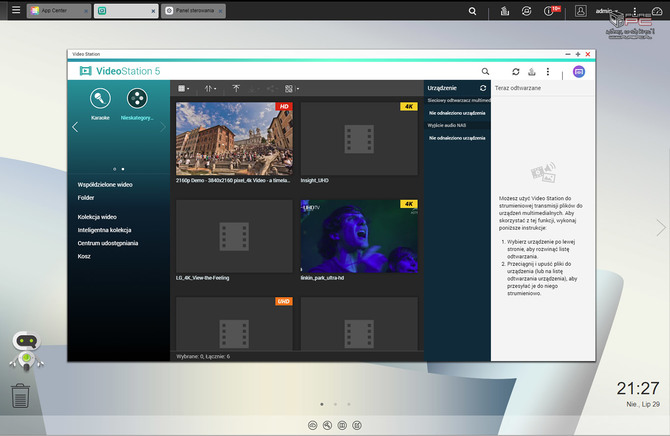Image resolution: width=670 pixels, height=436 pixels.
Task: Click third bottom desktop shortcut icon
Action: pyautogui.click(x=342, y=425)
